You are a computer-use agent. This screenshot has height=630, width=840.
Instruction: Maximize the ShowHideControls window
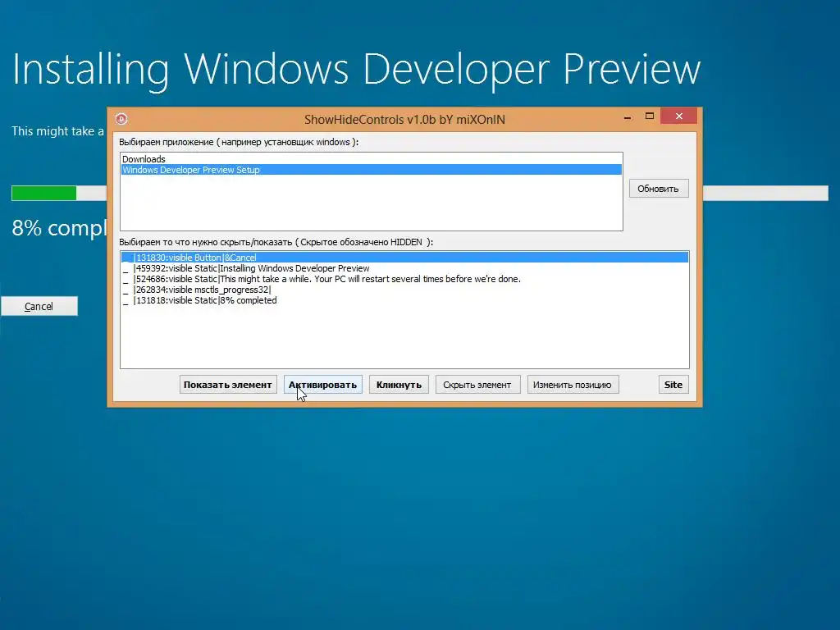click(650, 116)
